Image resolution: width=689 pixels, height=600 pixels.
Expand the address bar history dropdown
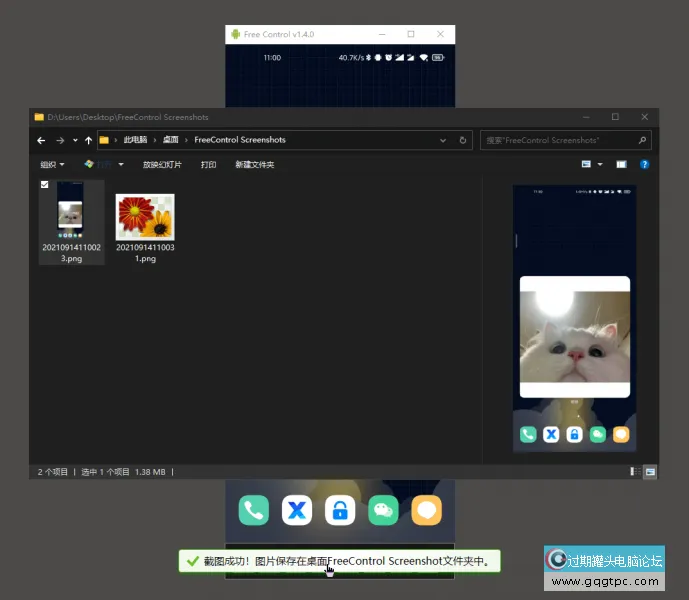point(443,140)
